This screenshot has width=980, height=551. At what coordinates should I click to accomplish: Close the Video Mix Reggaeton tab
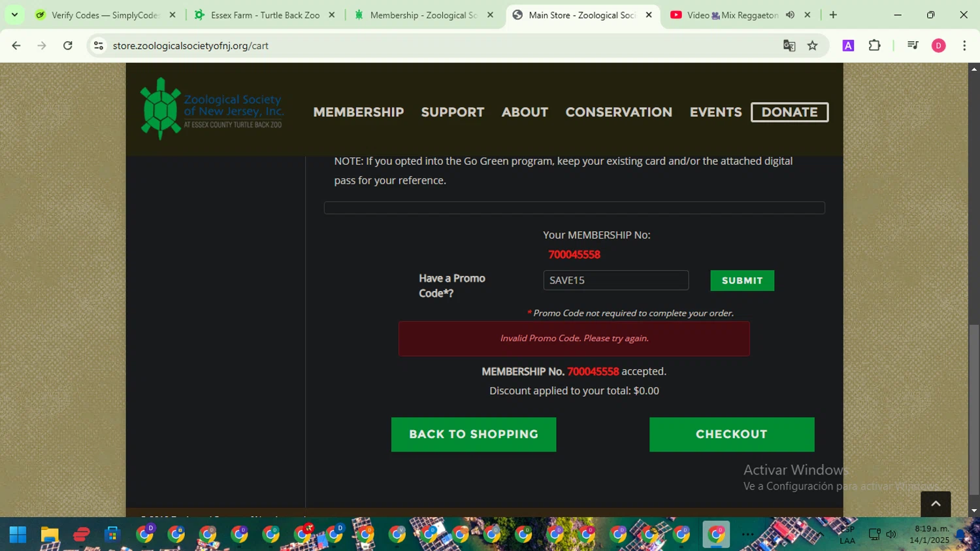pyautogui.click(x=808, y=15)
